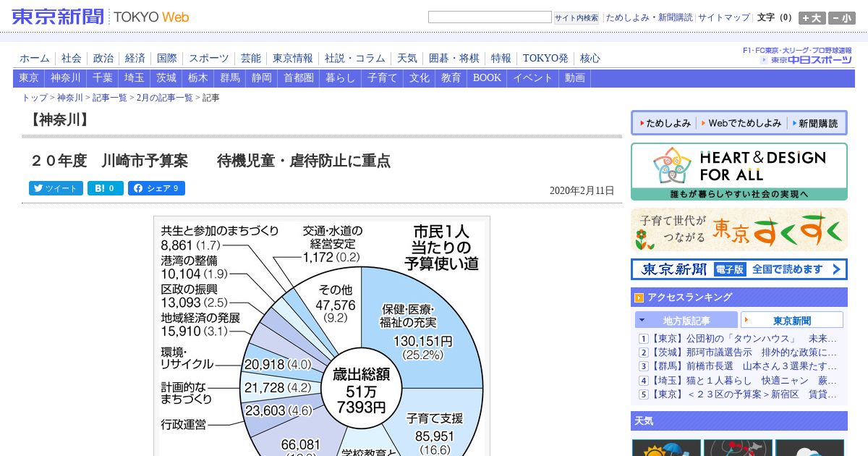Open ためしよみ link in sidebar box
The width and height of the screenshot is (868, 456).
point(665,124)
